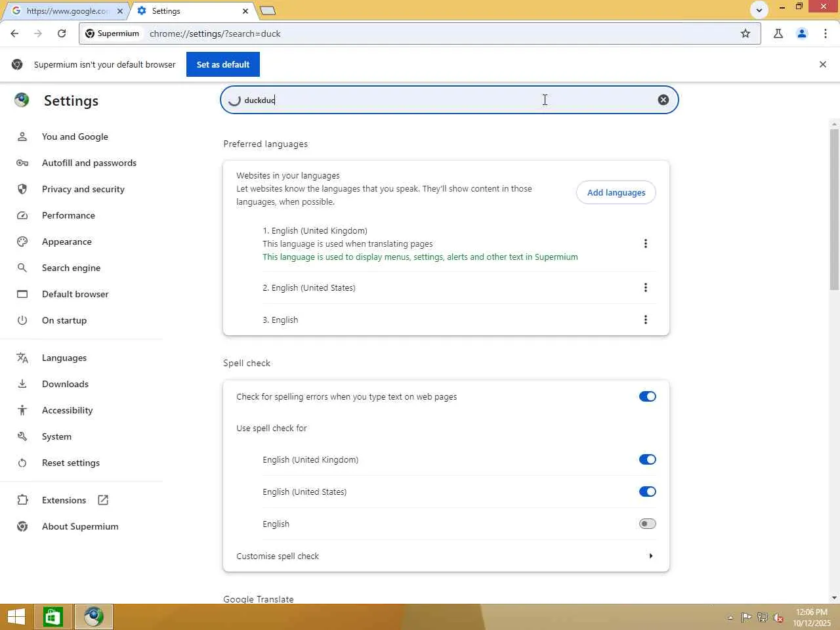This screenshot has height=630, width=840.
Task: Close the Settings tab
Action: click(x=245, y=11)
